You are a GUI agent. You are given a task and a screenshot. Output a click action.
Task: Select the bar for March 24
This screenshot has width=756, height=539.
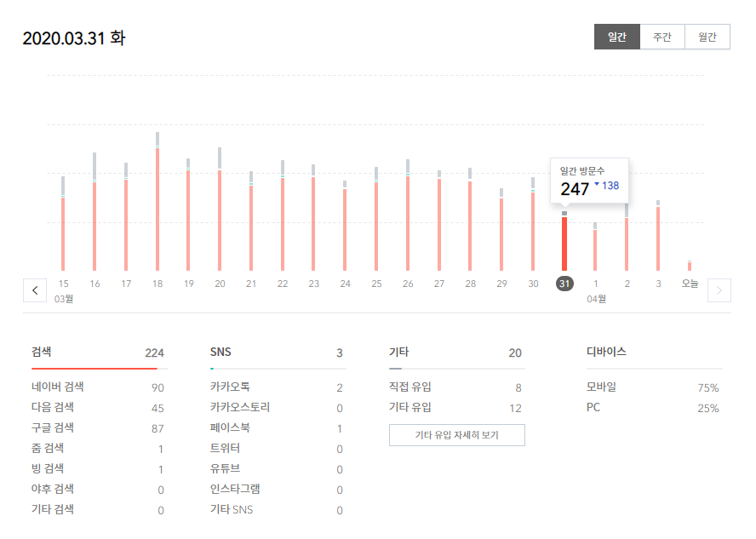[345, 226]
